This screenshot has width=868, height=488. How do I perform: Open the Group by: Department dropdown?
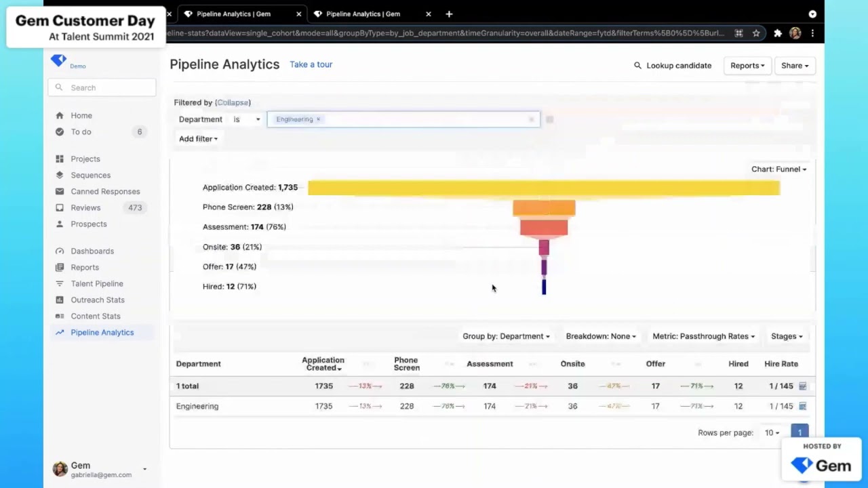tap(506, 336)
